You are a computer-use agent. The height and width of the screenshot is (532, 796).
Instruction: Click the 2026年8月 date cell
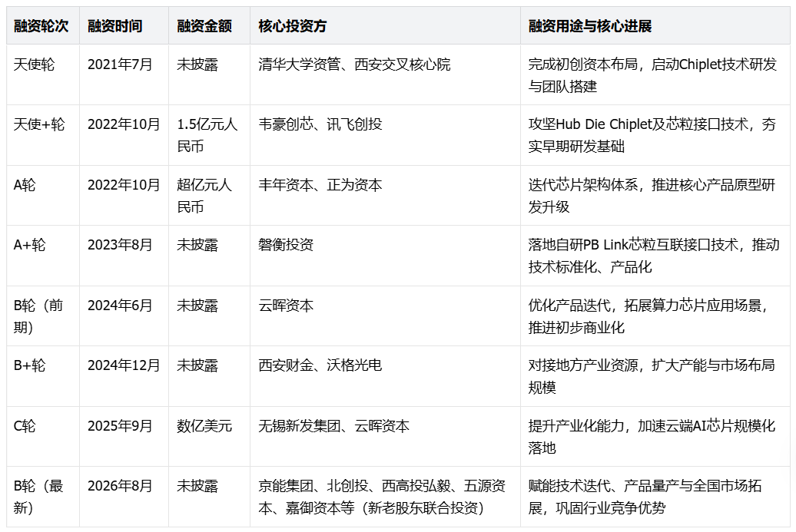tap(124, 497)
